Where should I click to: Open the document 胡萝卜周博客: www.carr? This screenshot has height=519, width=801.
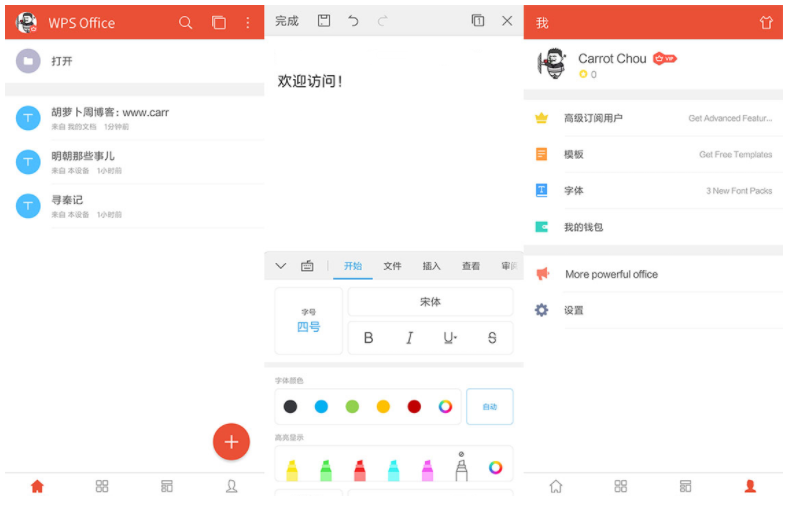tap(135, 119)
